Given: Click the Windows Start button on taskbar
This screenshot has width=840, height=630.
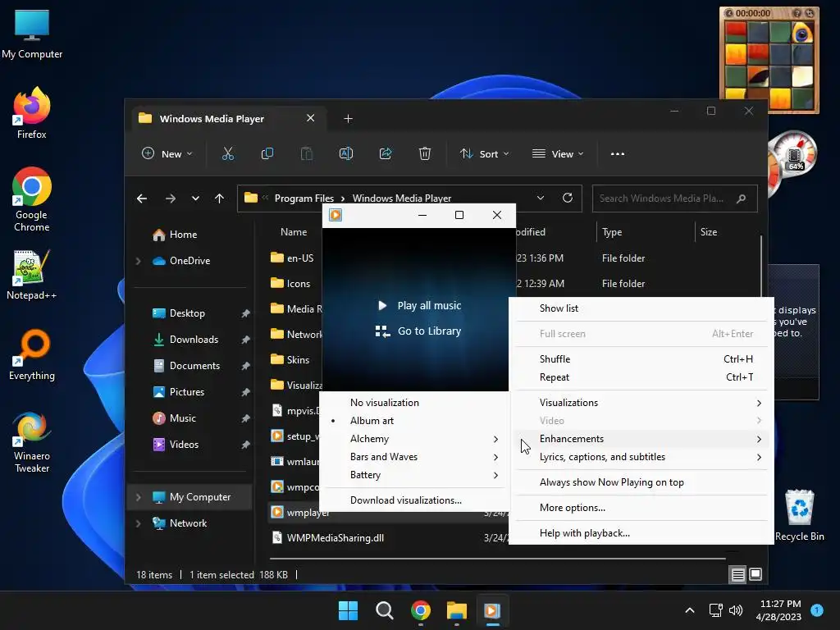Looking at the screenshot, I should pos(348,610).
